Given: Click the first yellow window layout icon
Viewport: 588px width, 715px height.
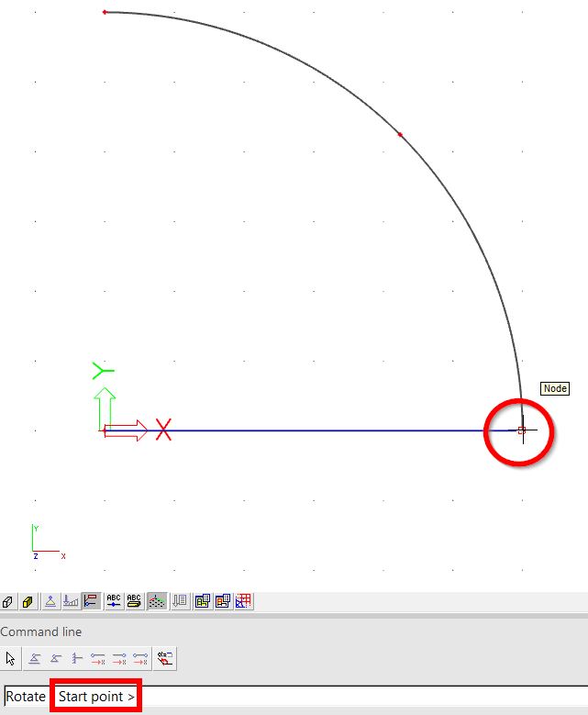Looking at the screenshot, I should pyautogui.click(x=202, y=602).
